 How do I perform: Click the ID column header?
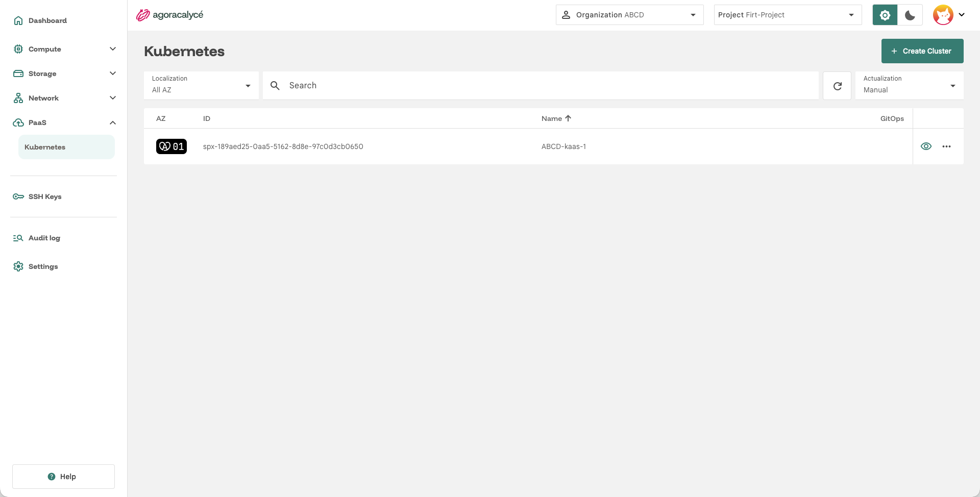tap(207, 118)
